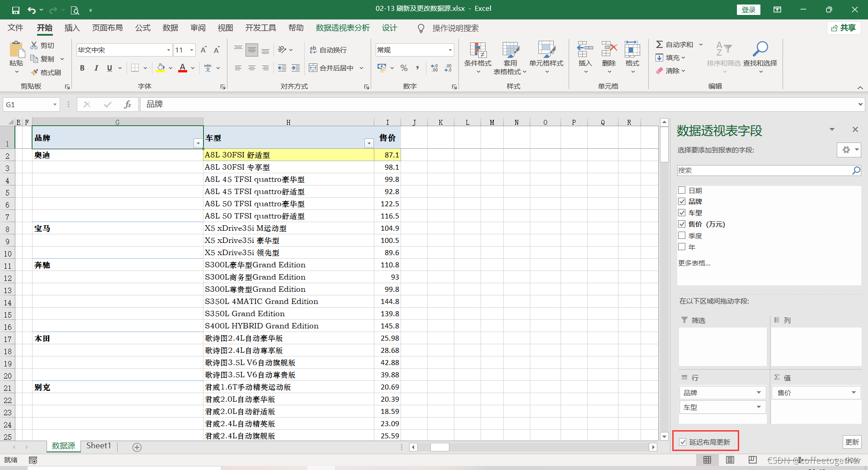
Task: Click the Increase Decimal icon
Action: (x=434, y=68)
